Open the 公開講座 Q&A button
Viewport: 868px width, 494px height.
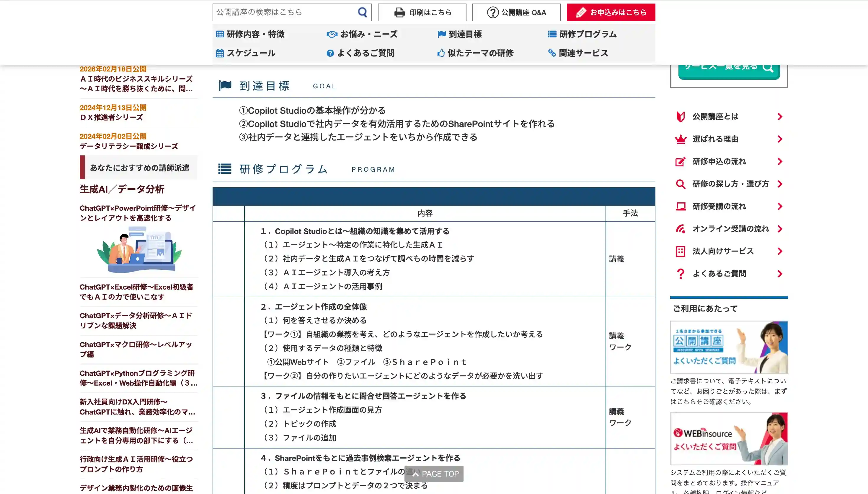pos(517,12)
